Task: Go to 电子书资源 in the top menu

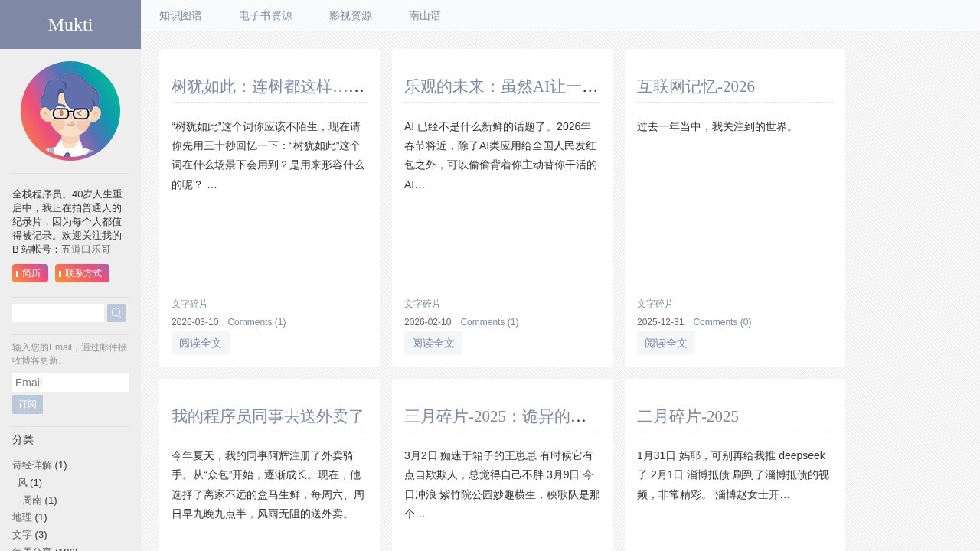Action: (266, 15)
